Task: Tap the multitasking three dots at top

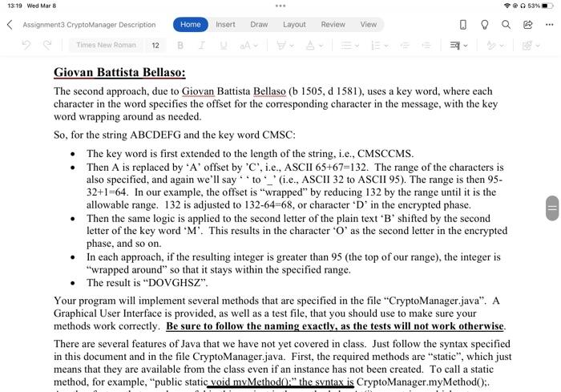Action: [x=280, y=6]
